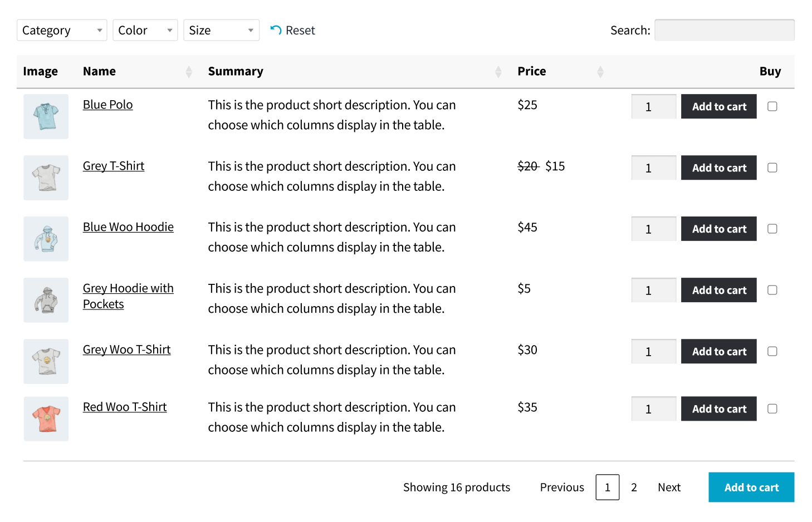Click the sort icon beside Summary column

pyautogui.click(x=498, y=71)
